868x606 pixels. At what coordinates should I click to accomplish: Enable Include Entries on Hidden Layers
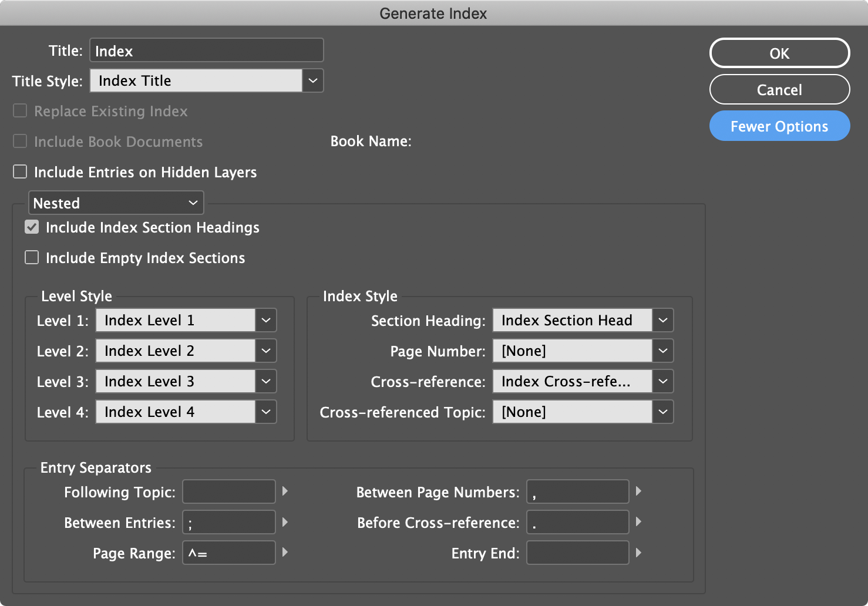point(19,171)
